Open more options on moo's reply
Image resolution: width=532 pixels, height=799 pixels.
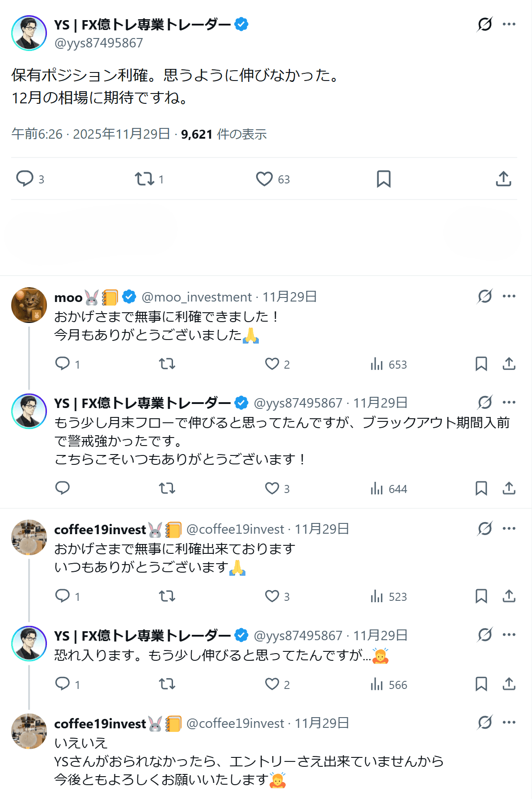click(x=509, y=296)
